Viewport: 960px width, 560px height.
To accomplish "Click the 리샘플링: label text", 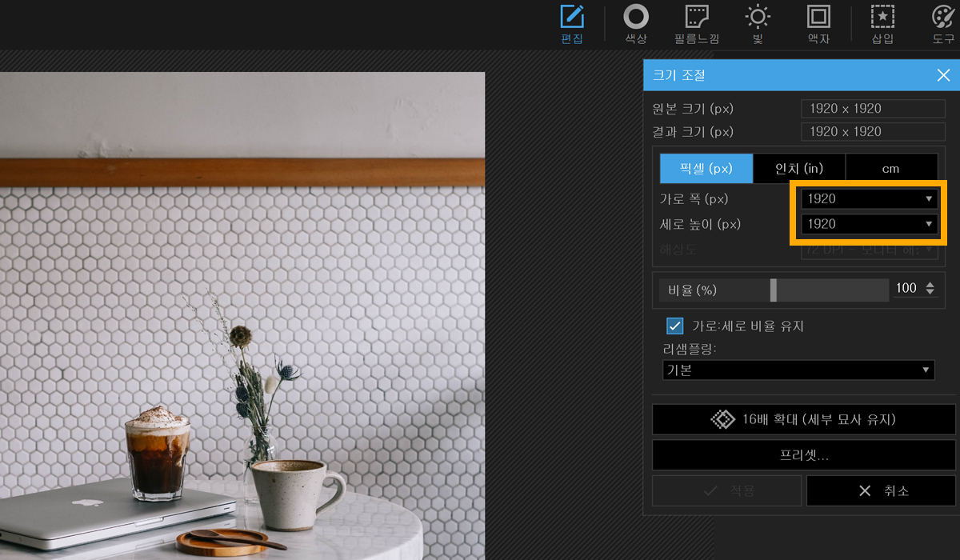I will click(x=690, y=349).
